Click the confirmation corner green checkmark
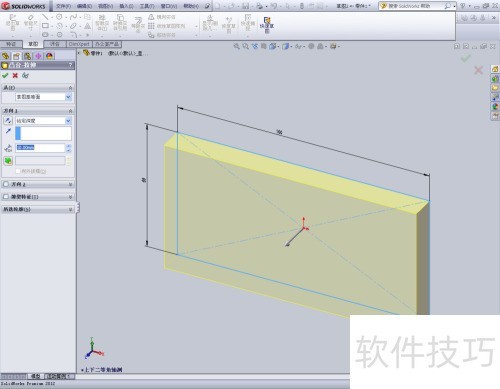500x389 pixels. point(466,59)
